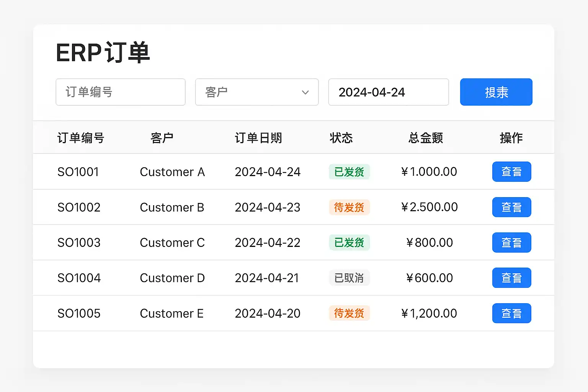Screen dimensions: 588x392
Task: Open the 客户 customer dropdown
Action: pyautogui.click(x=256, y=92)
